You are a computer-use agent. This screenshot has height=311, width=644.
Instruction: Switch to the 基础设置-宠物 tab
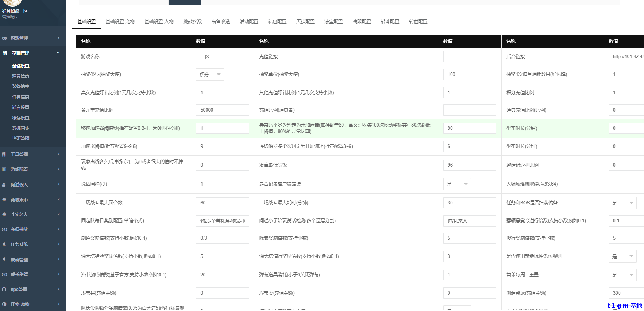[120, 22]
